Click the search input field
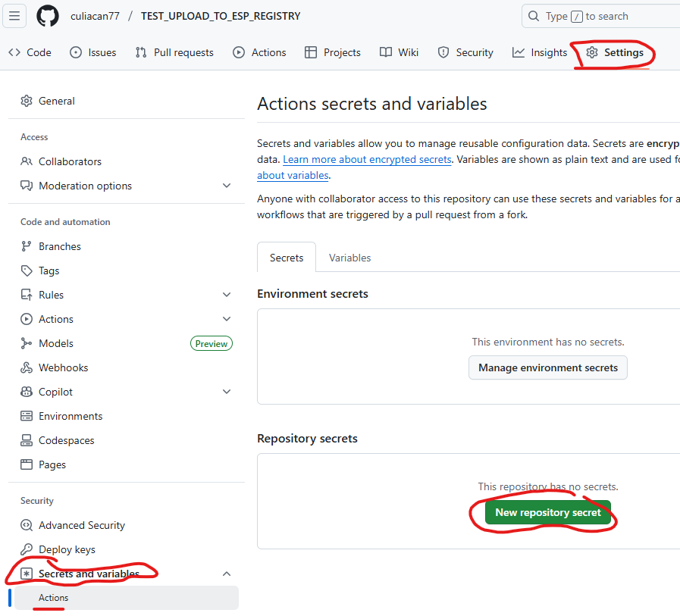680x616 pixels. pyautogui.click(x=606, y=16)
